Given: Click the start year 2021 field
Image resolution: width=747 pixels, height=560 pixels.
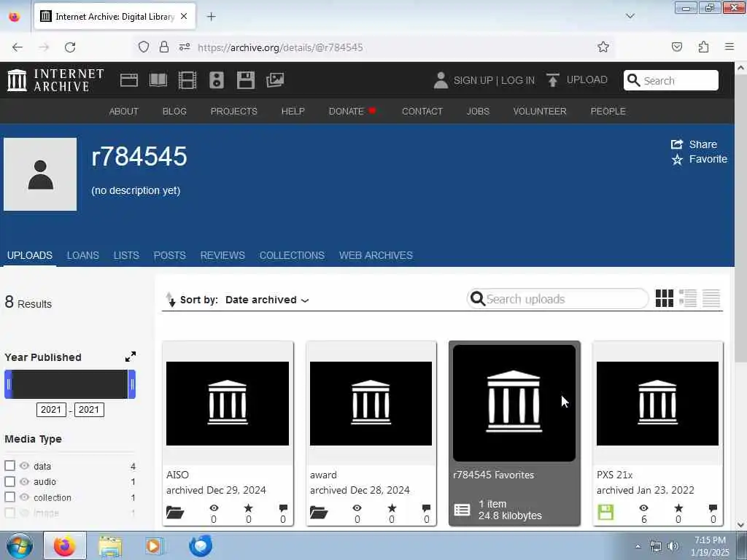Looking at the screenshot, I should (x=51, y=410).
